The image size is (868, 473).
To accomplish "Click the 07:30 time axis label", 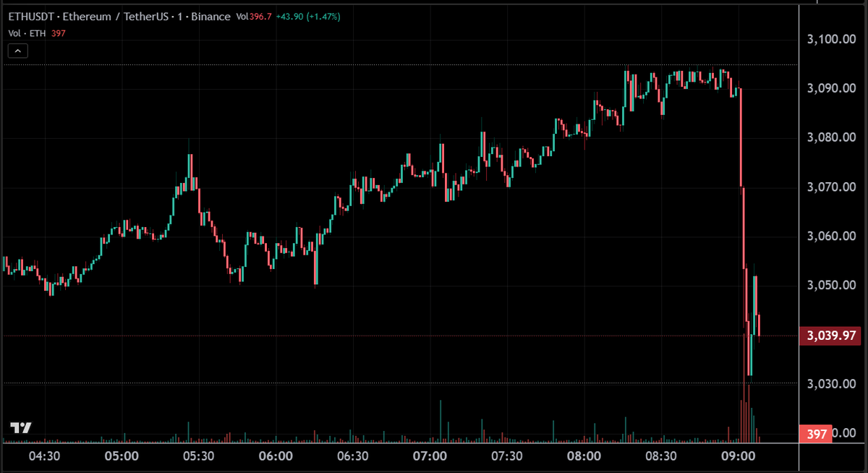I will (507, 456).
